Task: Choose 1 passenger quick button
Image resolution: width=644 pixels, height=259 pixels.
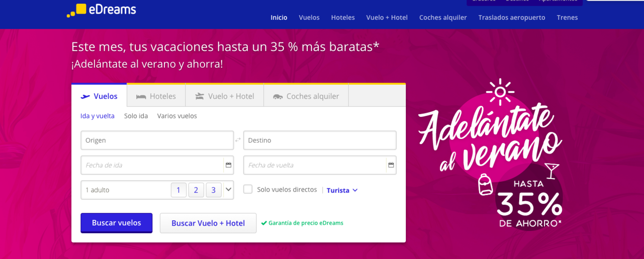Action: [x=178, y=190]
